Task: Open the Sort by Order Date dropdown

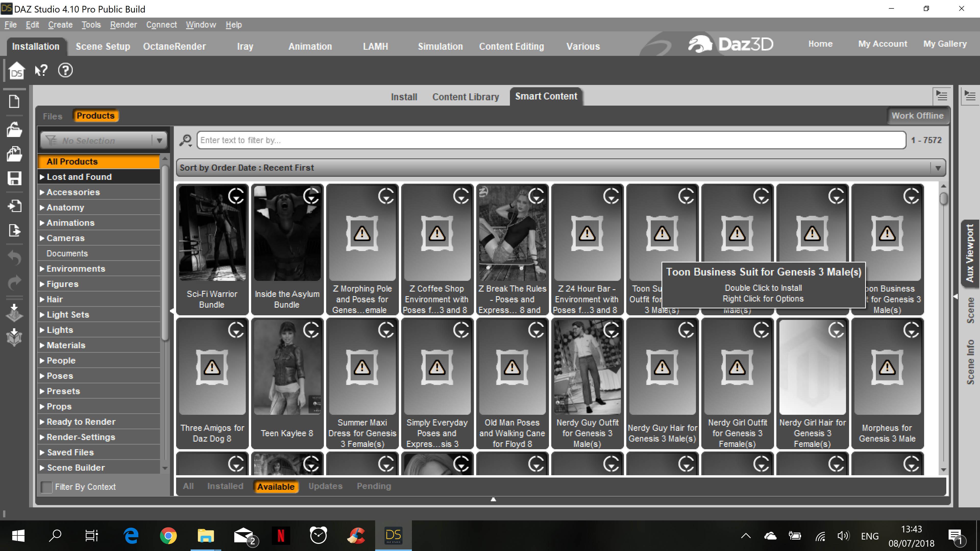Action: [x=938, y=168]
